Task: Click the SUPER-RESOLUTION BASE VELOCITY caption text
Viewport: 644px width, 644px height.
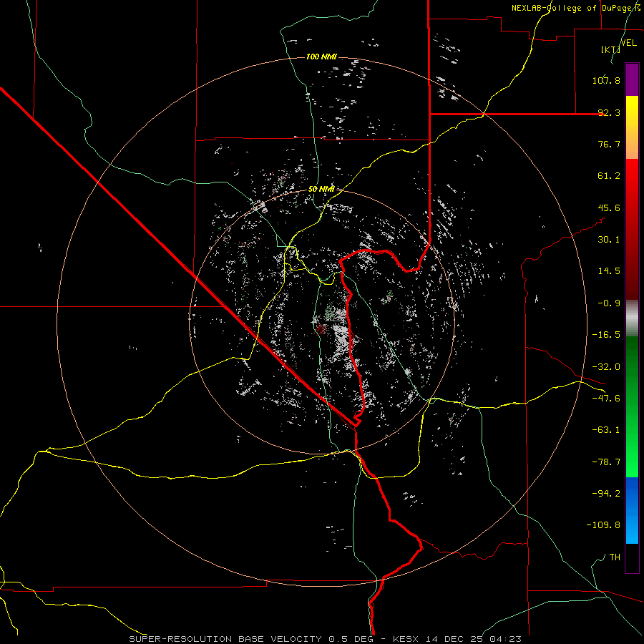Action: coord(225,639)
